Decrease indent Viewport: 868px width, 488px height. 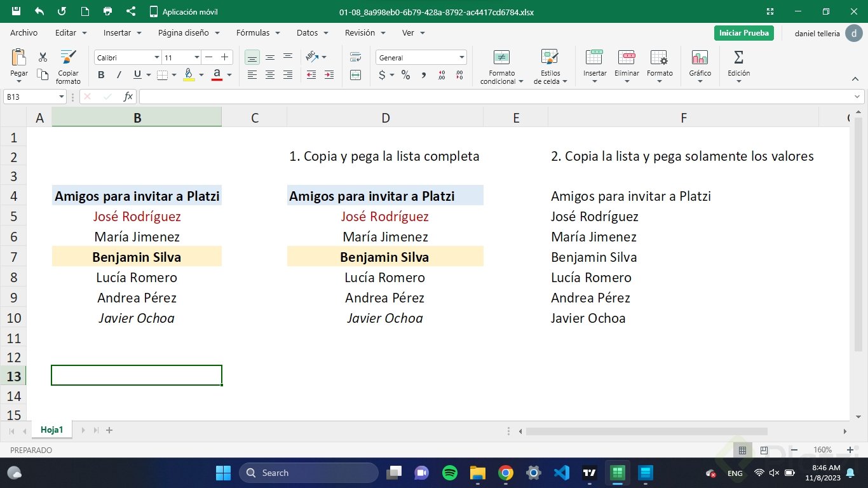coord(311,75)
